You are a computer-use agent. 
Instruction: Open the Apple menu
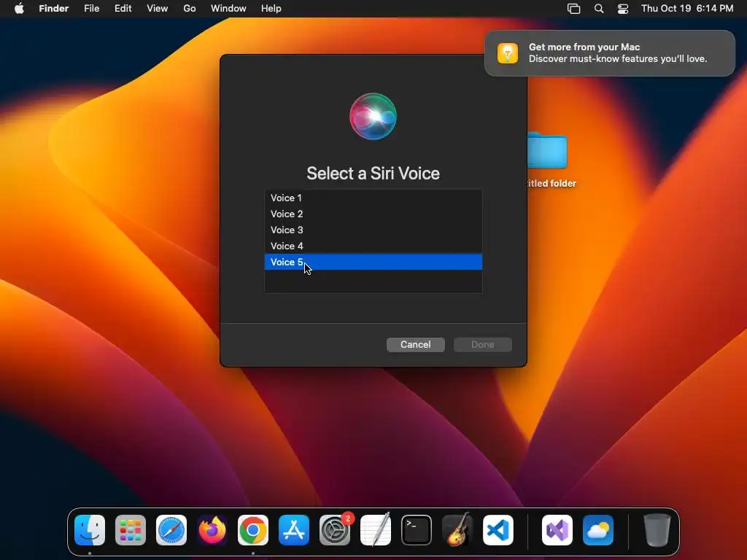tap(19, 9)
